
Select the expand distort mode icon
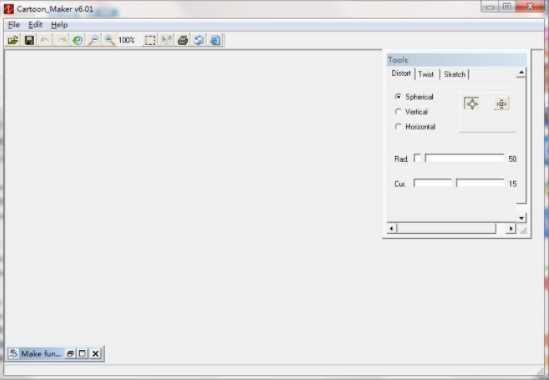tap(472, 104)
